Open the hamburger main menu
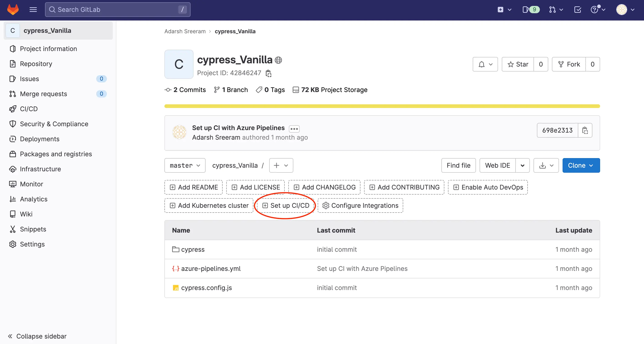 click(33, 10)
